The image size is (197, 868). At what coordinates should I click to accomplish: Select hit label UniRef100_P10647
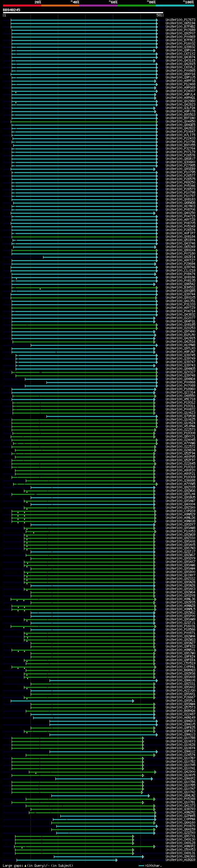tap(180, 132)
